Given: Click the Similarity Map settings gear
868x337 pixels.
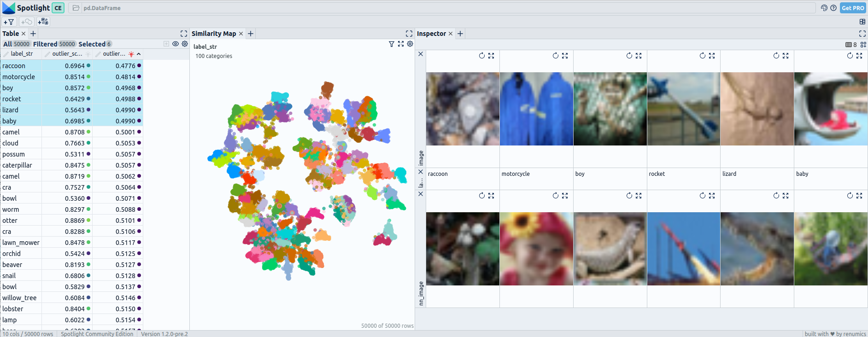Looking at the screenshot, I should [x=410, y=44].
